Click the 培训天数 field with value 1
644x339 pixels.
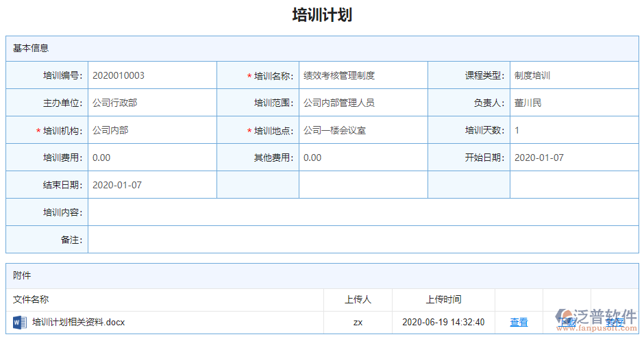[x=574, y=130]
